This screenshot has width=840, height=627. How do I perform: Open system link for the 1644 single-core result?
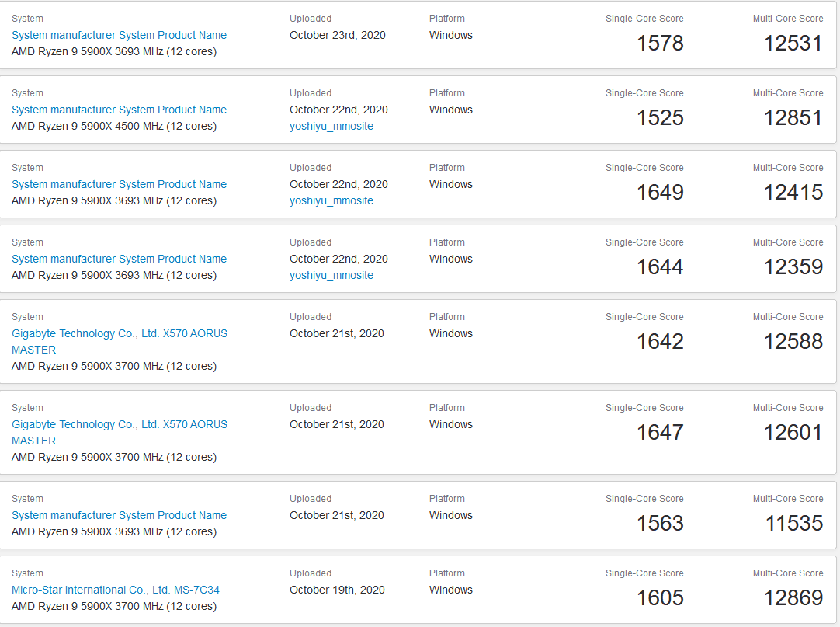119,259
